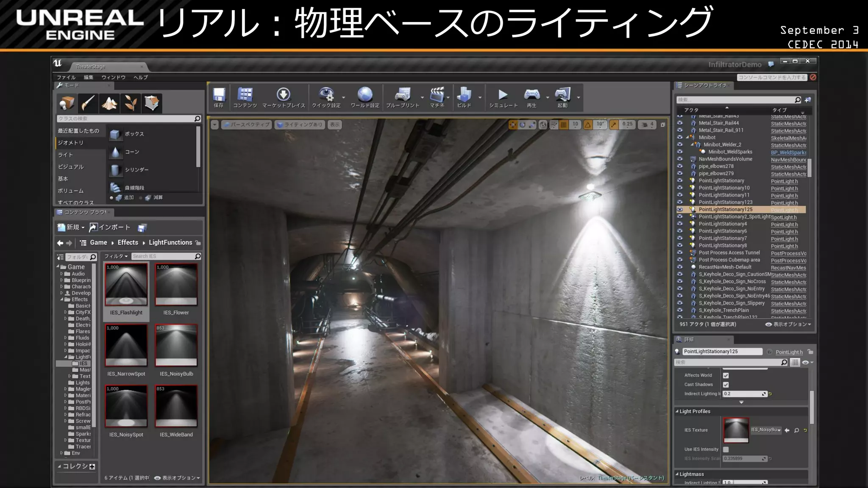Viewport: 868px width, 488px height.
Task: Toggle rotation snap triangle icon
Action: pyautogui.click(x=588, y=125)
